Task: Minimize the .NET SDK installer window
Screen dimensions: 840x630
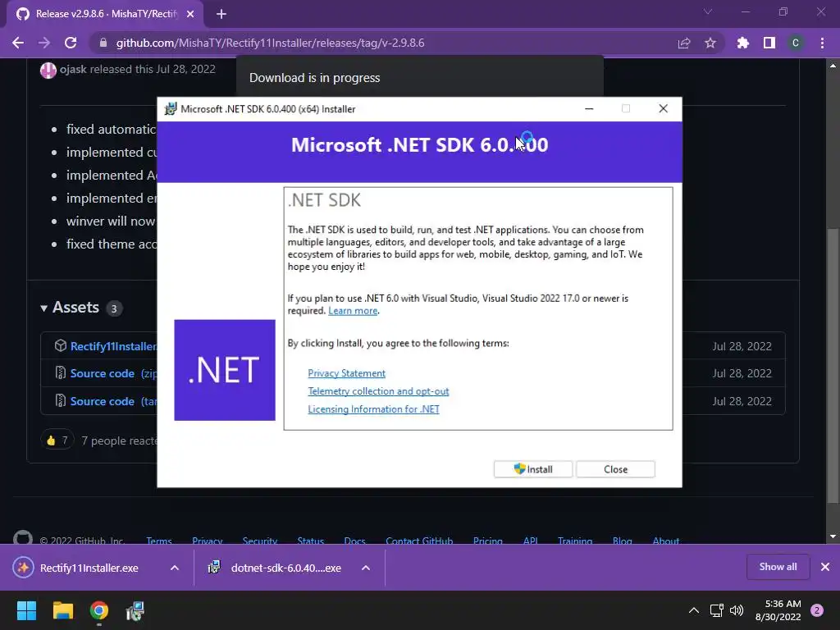Action: [589, 109]
